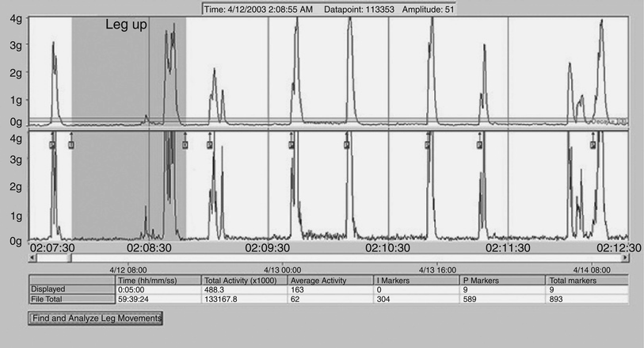644x348 pixels.
Task: Click the 133167.8 total activity cell
Action: pyautogui.click(x=245, y=299)
